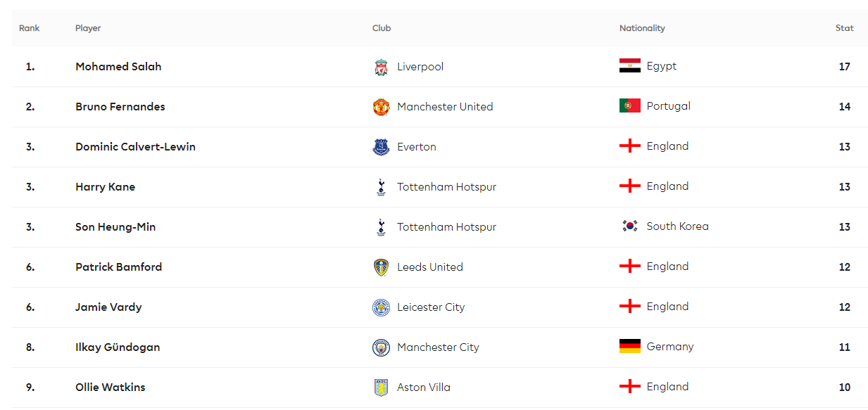The height and width of the screenshot is (410, 868).
Task: Click the Stat column header
Action: (x=844, y=28)
